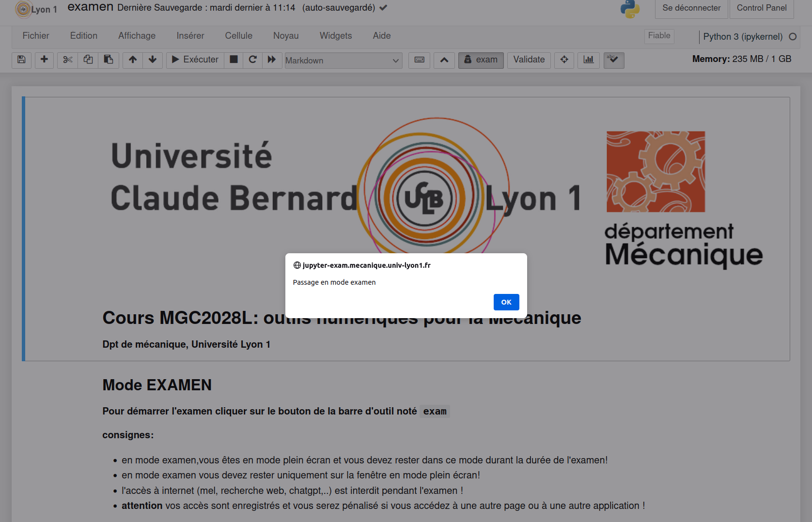Restart and run all with fast-forward icon
This screenshot has width=812, height=522.
[x=272, y=60]
